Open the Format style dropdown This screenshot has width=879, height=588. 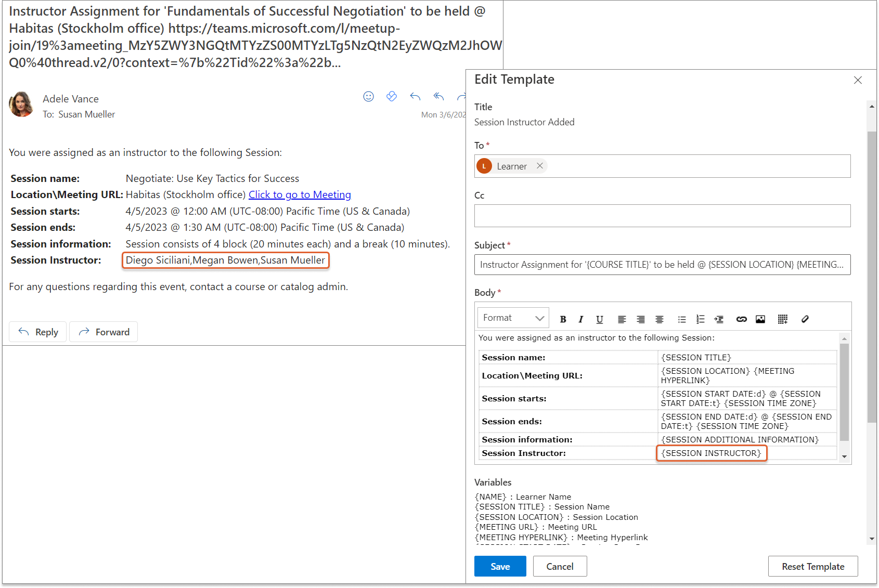point(513,318)
